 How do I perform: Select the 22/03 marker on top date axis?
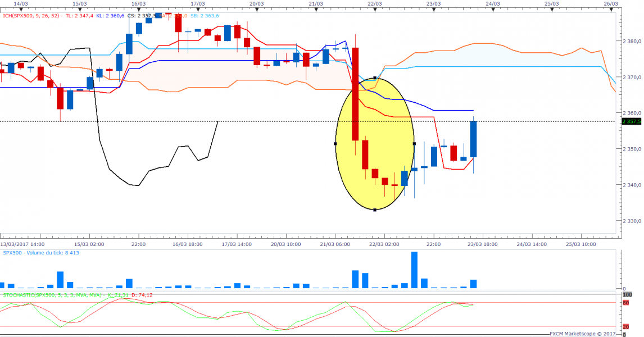(375, 3)
